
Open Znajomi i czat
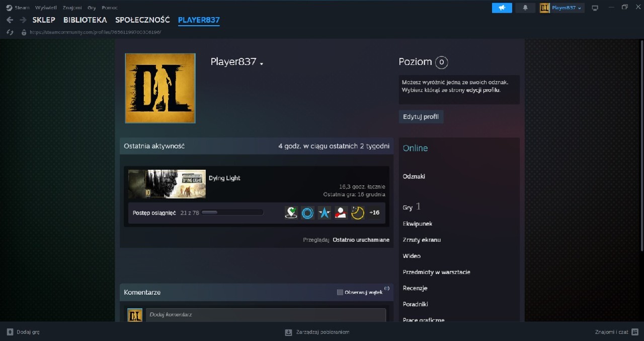tap(617, 332)
